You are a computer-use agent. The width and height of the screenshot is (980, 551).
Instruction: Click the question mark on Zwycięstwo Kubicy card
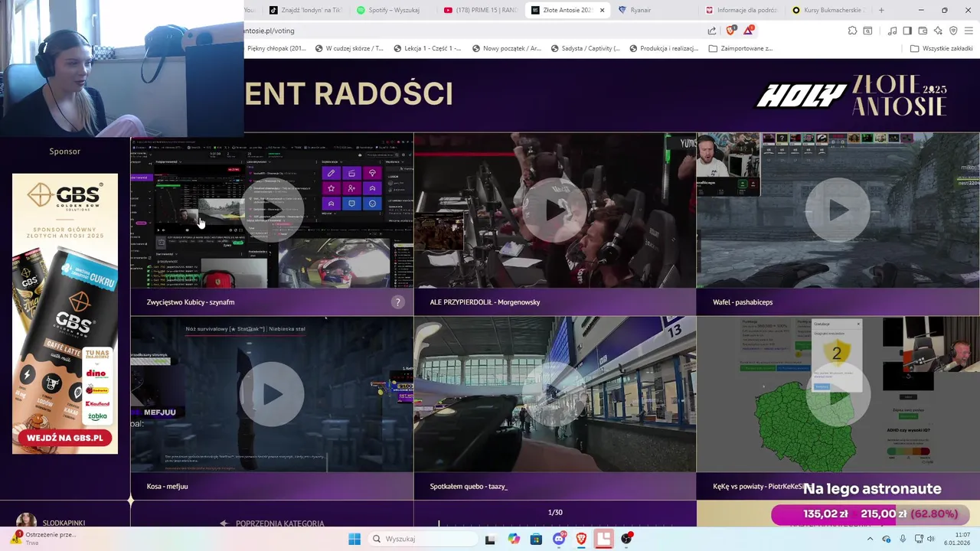pyautogui.click(x=397, y=302)
